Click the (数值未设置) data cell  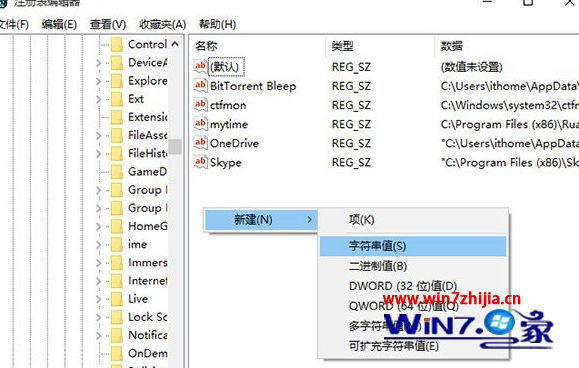click(x=472, y=67)
